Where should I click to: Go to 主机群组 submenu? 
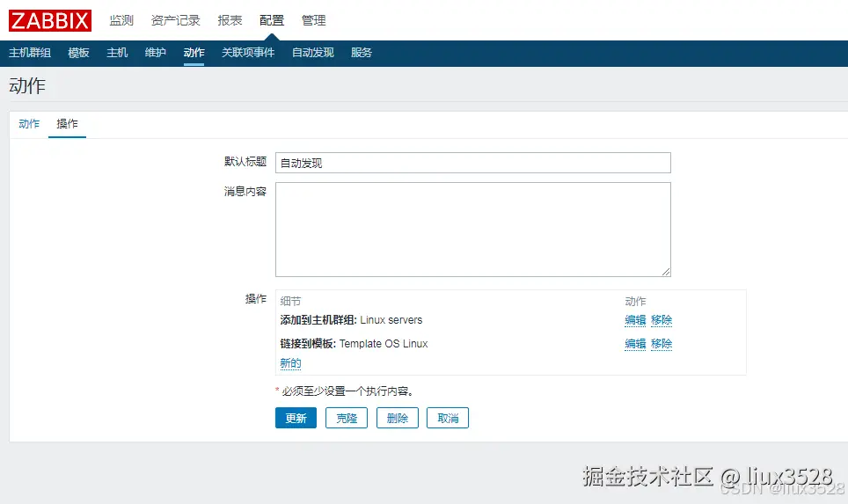pyautogui.click(x=30, y=53)
